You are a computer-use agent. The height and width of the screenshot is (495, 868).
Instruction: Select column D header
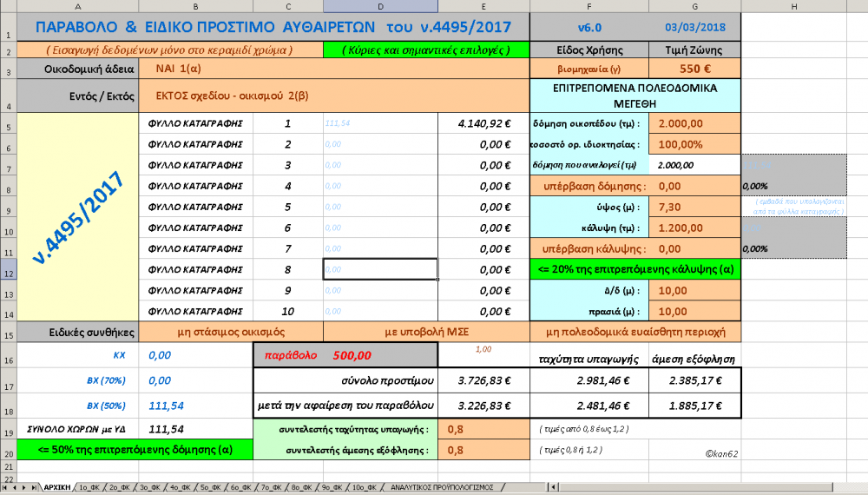380,6
